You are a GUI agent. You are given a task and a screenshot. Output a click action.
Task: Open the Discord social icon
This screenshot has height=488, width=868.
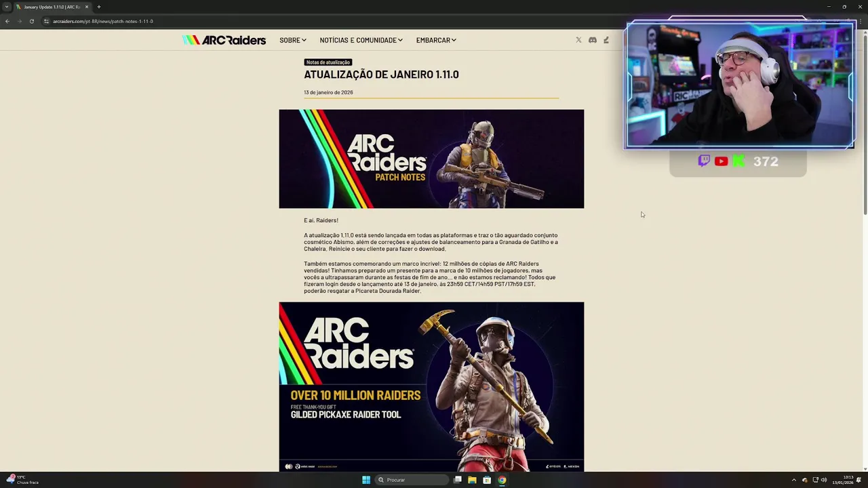[x=593, y=40]
